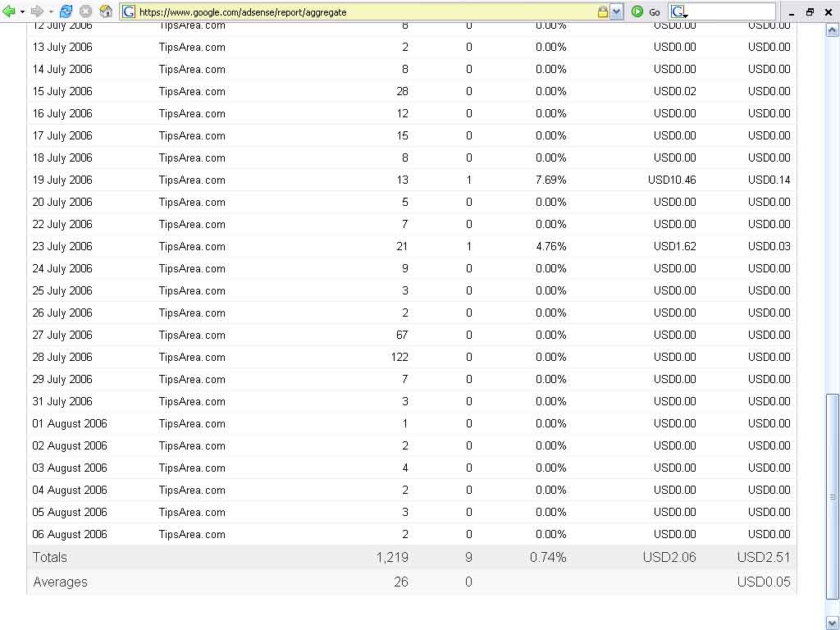Click TipsArea.com in the 23 July row
Viewport: 840px width, 630px height.
point(192,246)
